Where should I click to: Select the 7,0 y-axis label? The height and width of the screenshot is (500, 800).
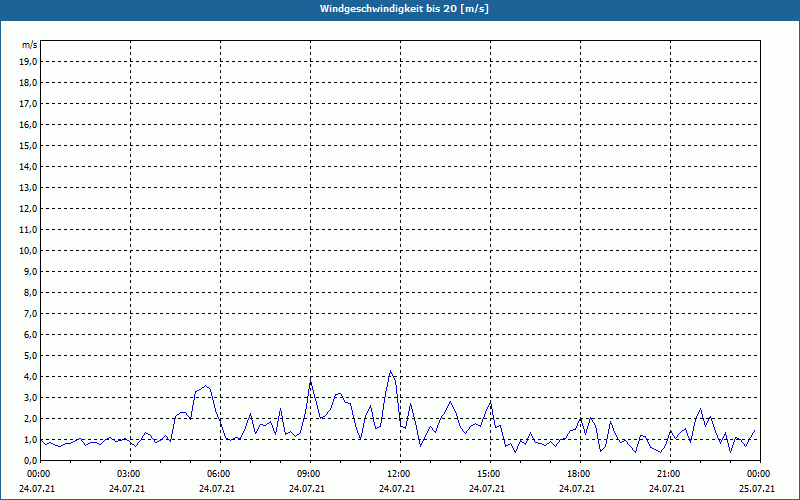pos(31,313)
